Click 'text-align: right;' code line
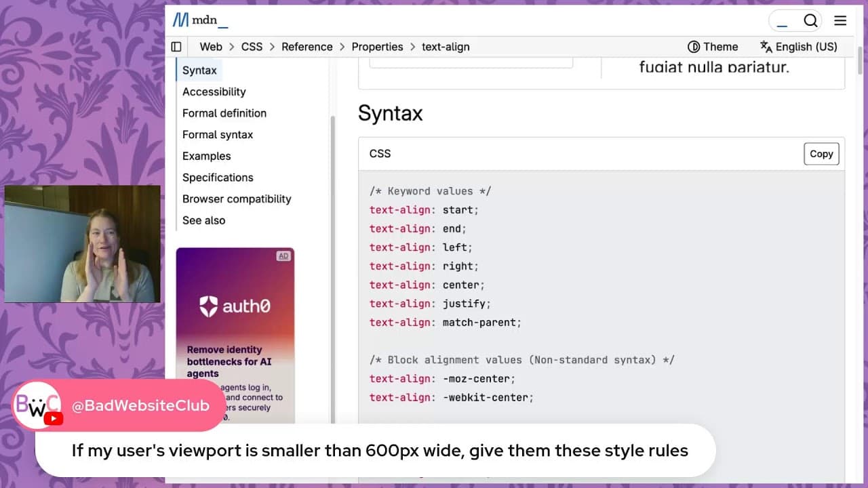 [424, 266]
